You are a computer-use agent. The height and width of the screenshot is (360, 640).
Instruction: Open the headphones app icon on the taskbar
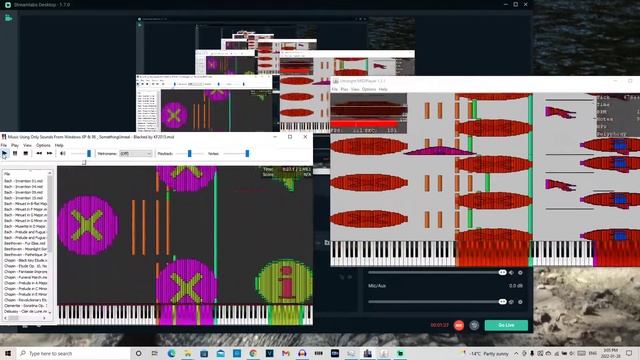pos(302,353)
